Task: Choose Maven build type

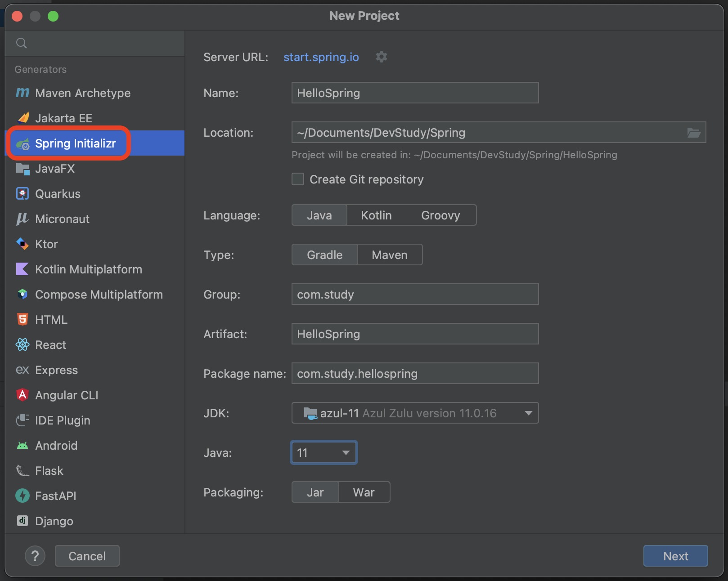Action: [x=390, y=255]
